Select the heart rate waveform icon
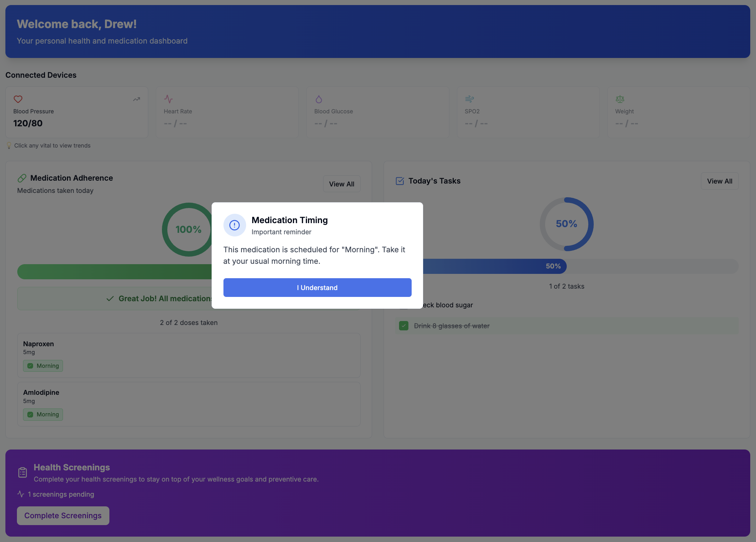The width and height of the screenshot is (756, 542). [169, 99]
